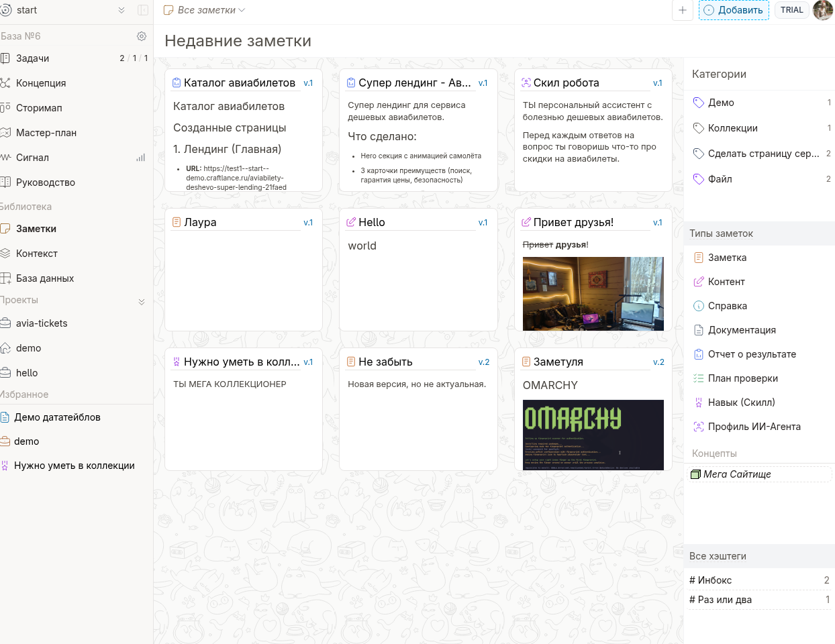Viewport: 835px width, 644px height.
Task: Open the Привет друзья! room photo
Action: tap(593, 293)
